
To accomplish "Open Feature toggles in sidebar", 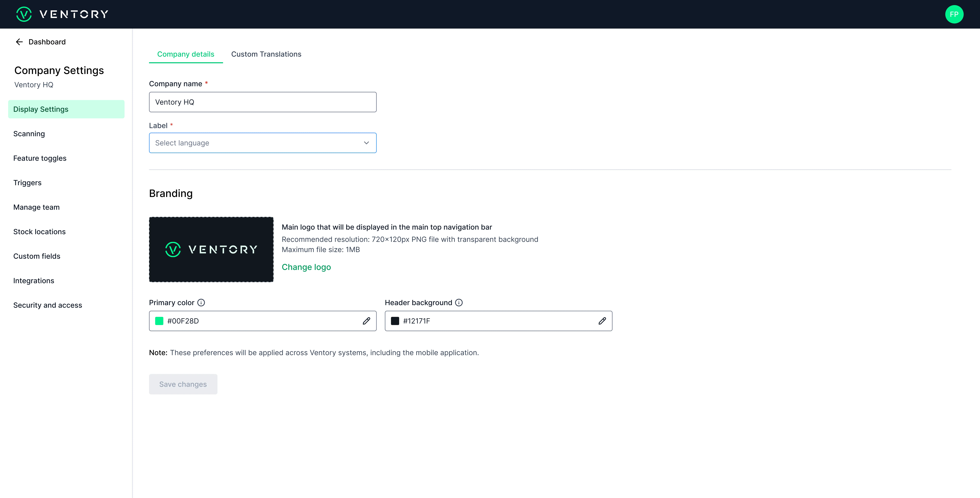I will (x=40, y=158).
